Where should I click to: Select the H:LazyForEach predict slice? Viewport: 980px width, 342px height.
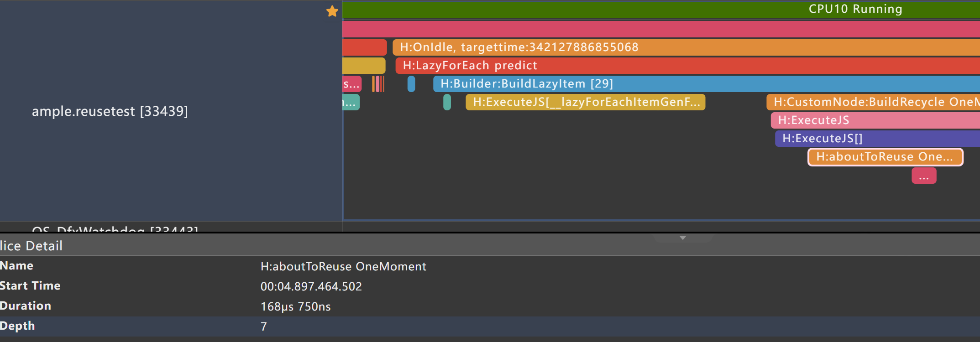click(687, 65)
